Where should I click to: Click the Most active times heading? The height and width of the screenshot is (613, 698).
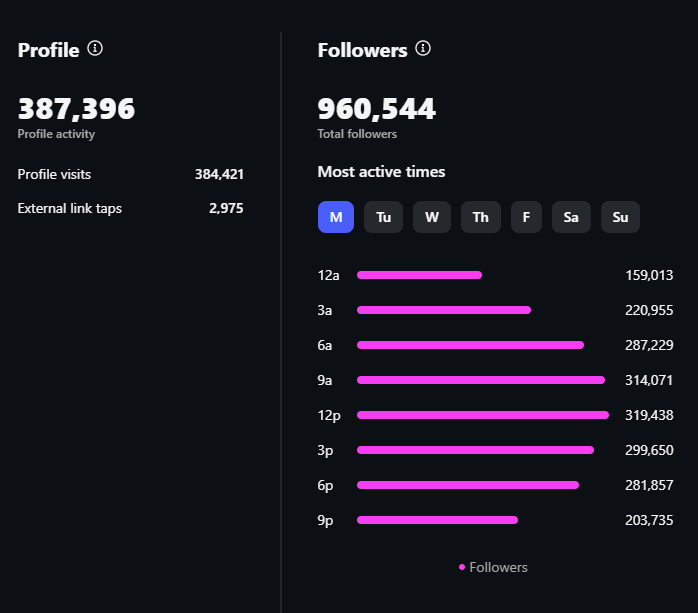(381, 172)
